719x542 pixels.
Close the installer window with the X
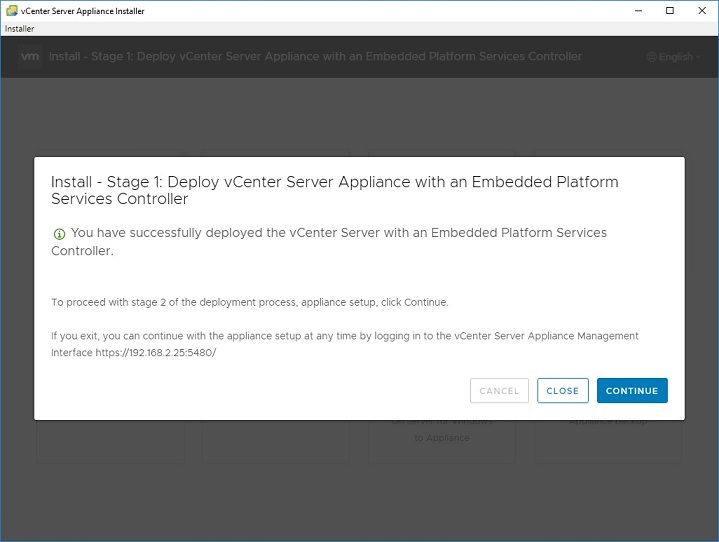(x=702, y=11)
